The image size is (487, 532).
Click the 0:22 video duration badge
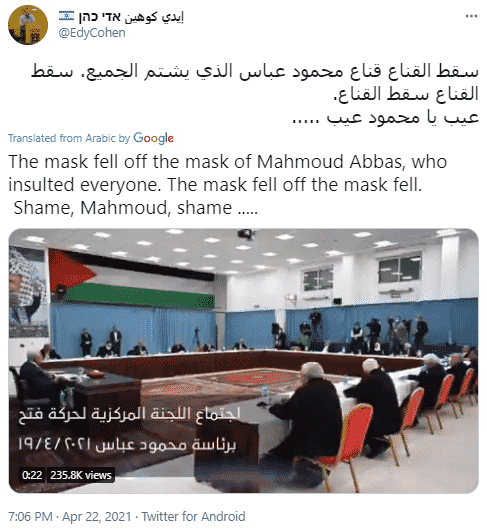[32, 475]
